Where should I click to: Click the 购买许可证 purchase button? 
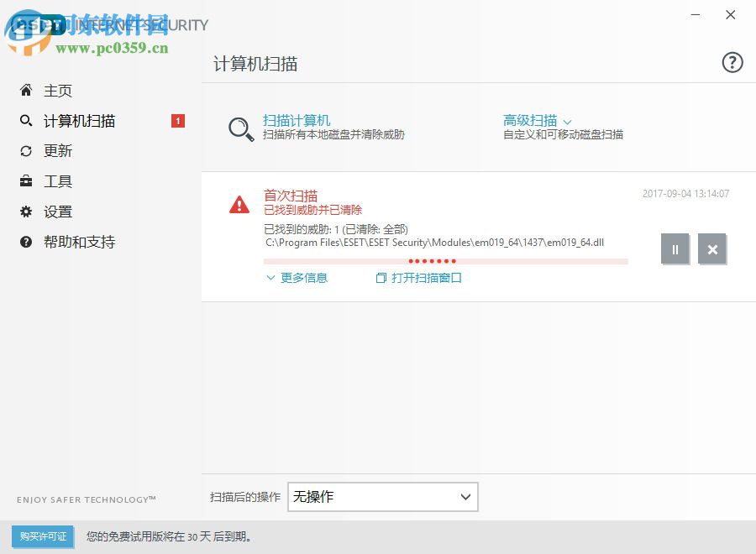click(x=42, y=536)
